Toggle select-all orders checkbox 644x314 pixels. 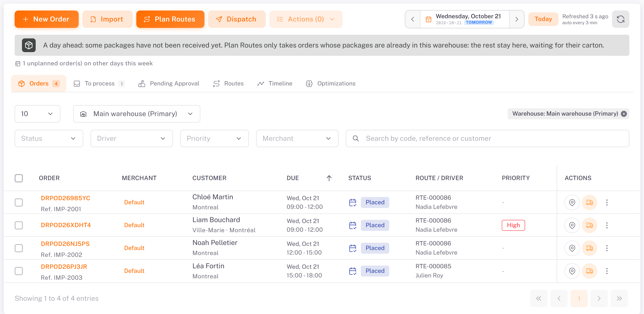(19, 178)
